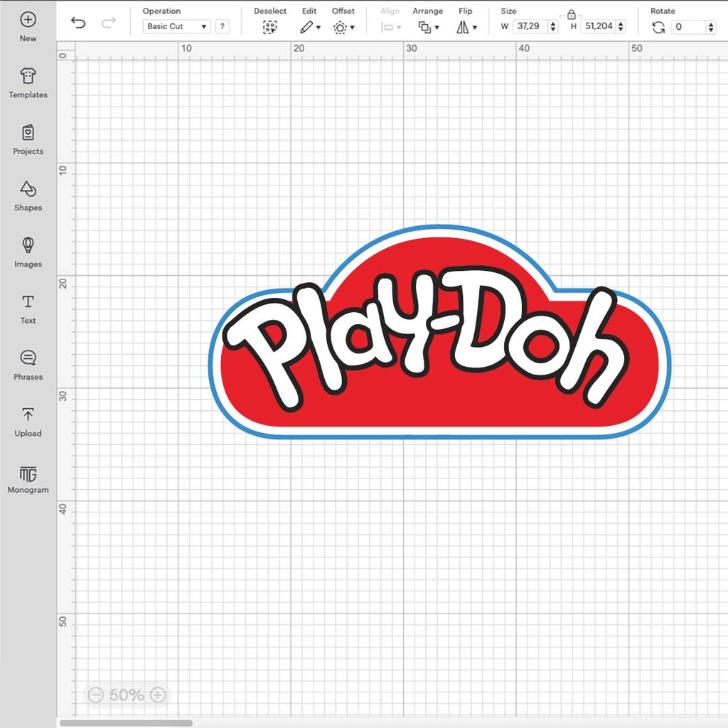Click the Width size input field
The height and width of the screenshot is (728, 728).
[x=530, y=26]
